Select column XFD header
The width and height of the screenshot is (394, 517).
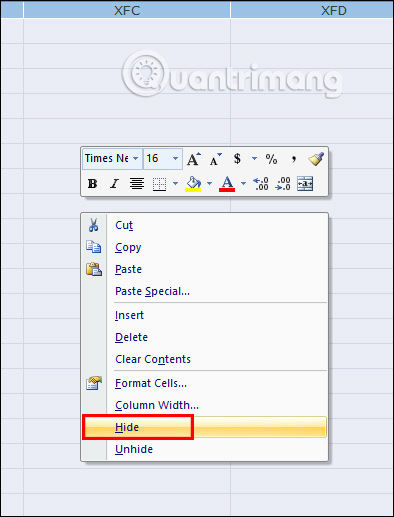pyautogui.click(x=312, y=10)
